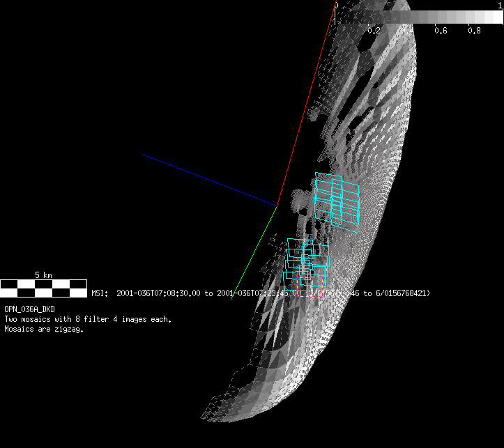Click the yellow-magenta dashed footprint box
Image resolution: width=504 pixels, height=448 pixels.
pyautogui.click(x=310, y=286)
